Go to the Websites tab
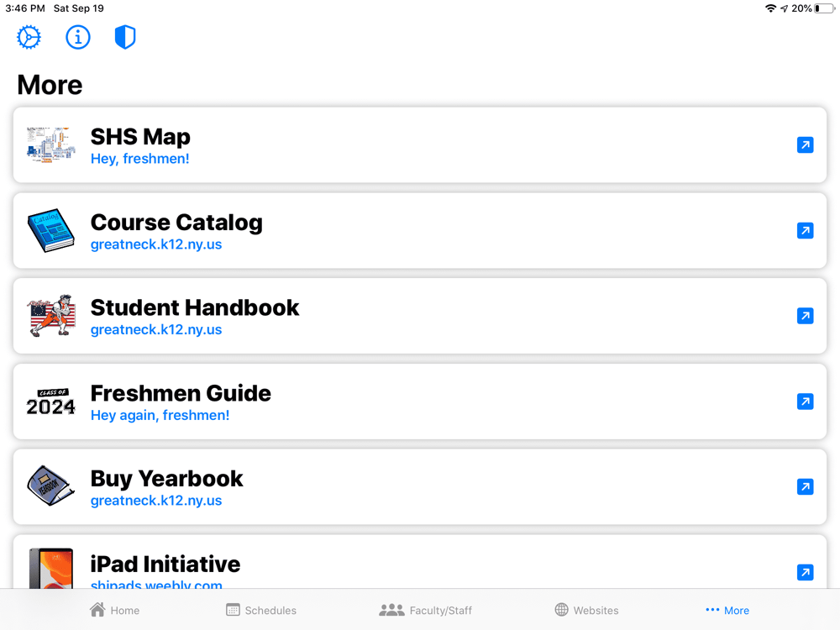Viewport: 840px width, 630px height. click(586, 610)
